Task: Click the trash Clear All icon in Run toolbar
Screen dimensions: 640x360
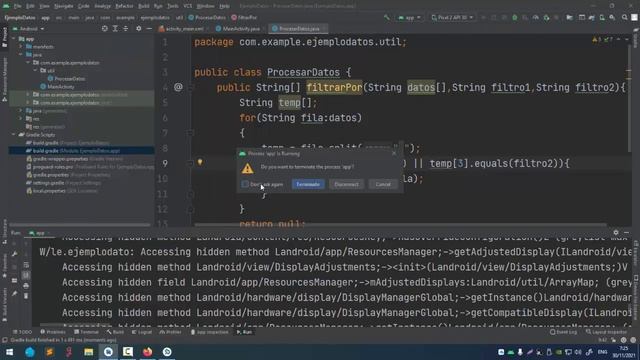Action: pos(26,296)
